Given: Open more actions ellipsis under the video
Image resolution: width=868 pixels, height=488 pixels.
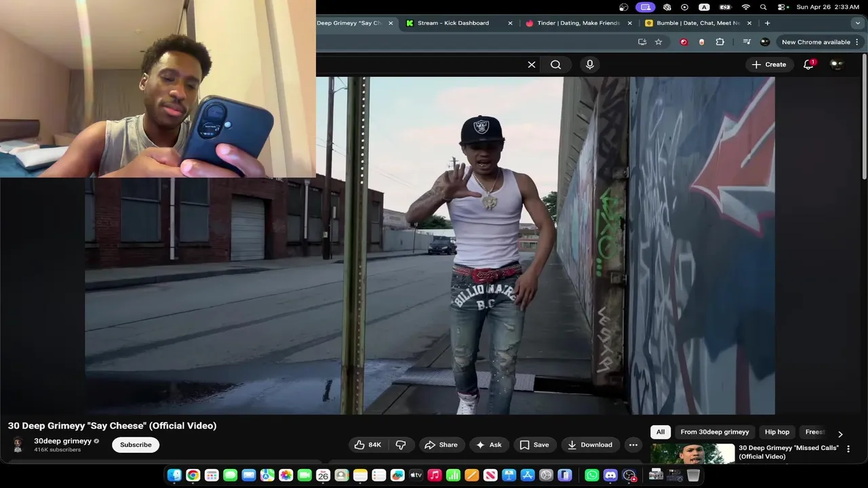Looking at the screenshot, I should click(x=633, y=445).
